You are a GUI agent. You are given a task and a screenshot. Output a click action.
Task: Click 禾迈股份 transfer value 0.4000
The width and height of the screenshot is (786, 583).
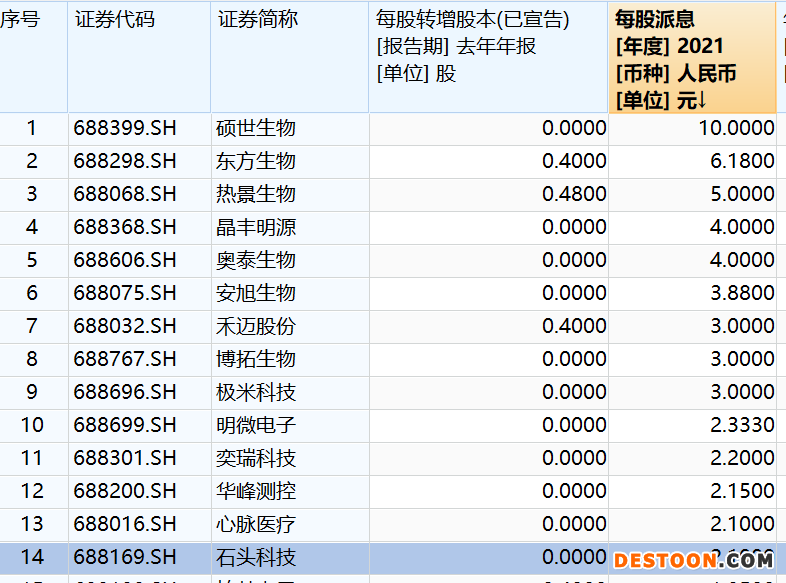pos(574,326)
